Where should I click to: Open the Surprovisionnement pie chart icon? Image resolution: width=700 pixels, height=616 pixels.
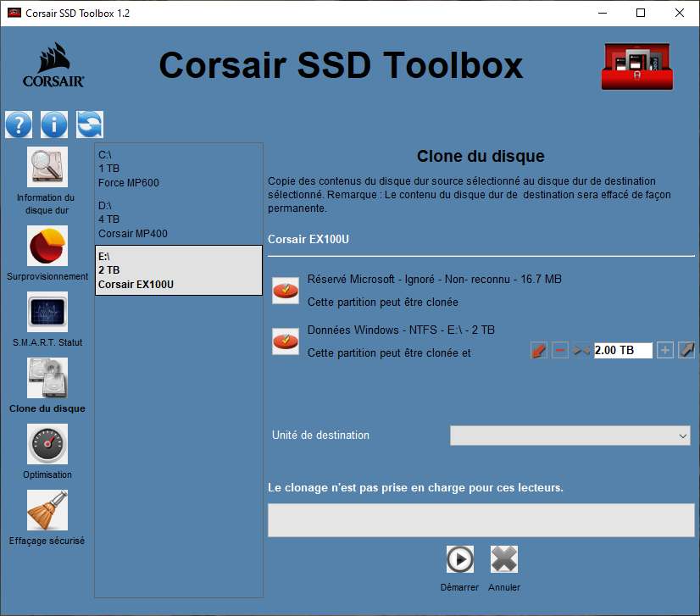(47, 246)
